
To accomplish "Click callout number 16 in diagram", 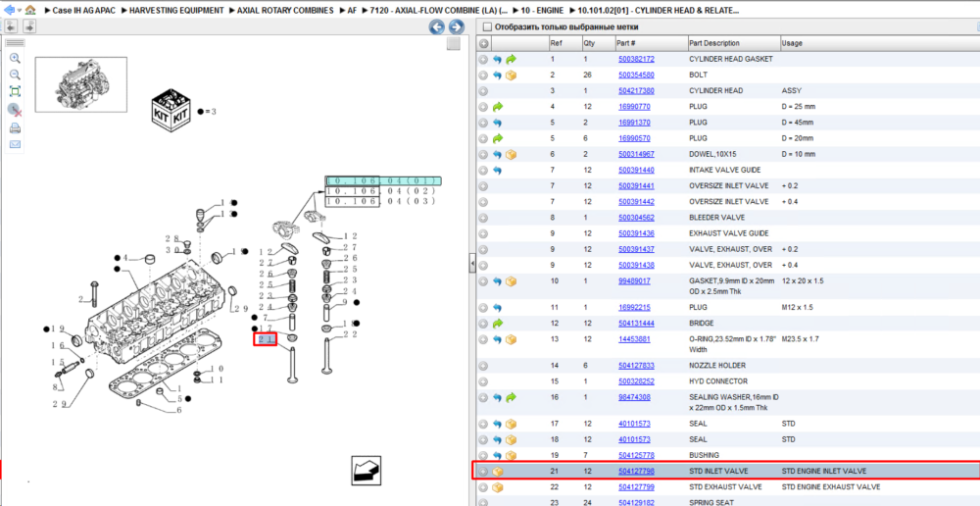I will [58, 345].
